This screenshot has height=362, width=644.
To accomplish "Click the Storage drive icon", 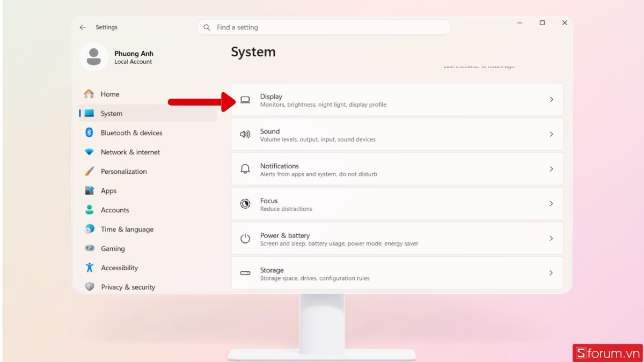I will point(245,273).
